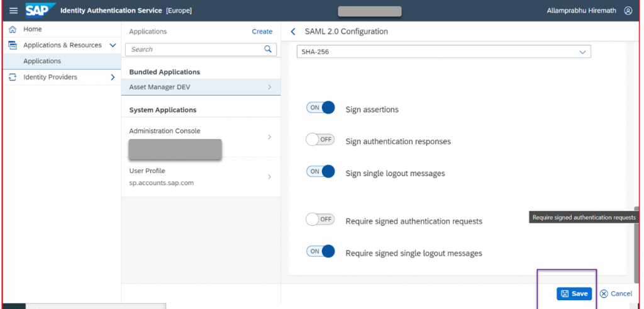Image resolution: width=644 pixels, height=309 pixels.
Task: Open User Profile row arrow
Action: click(x=269, y=177)
